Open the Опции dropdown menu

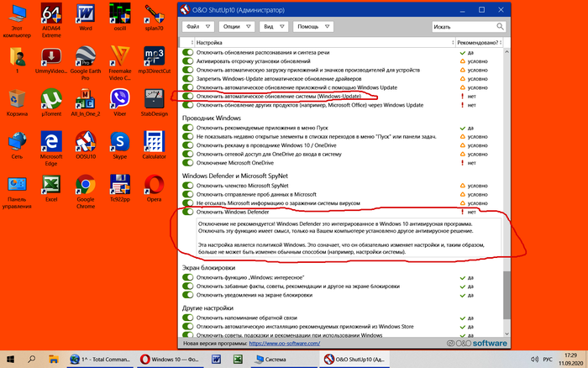pos(237,27)
